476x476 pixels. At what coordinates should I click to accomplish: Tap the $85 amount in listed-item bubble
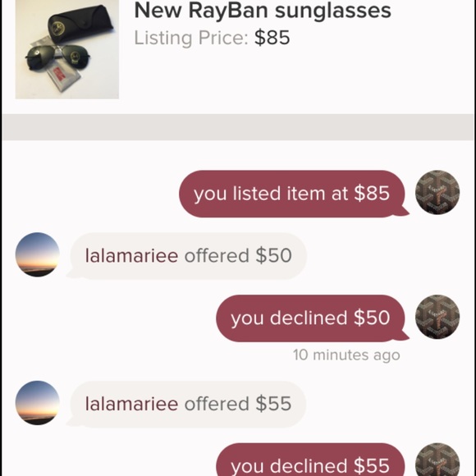(x=372, y=193)
